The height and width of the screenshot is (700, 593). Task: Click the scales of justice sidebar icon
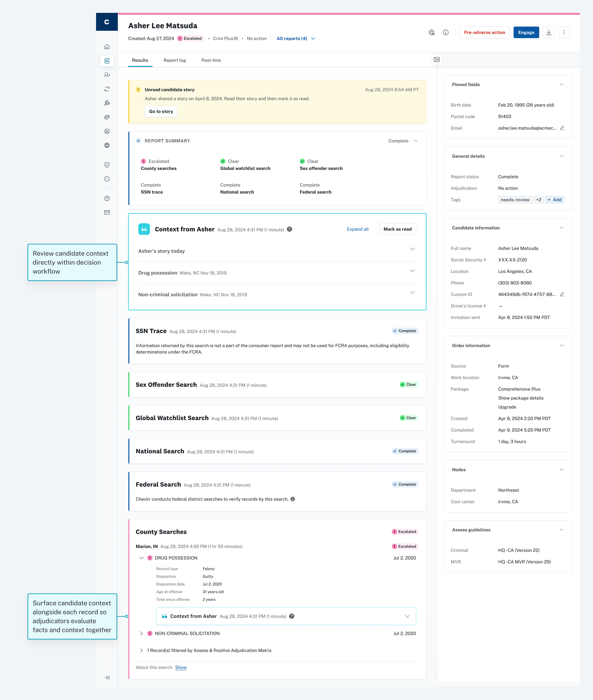107,117
